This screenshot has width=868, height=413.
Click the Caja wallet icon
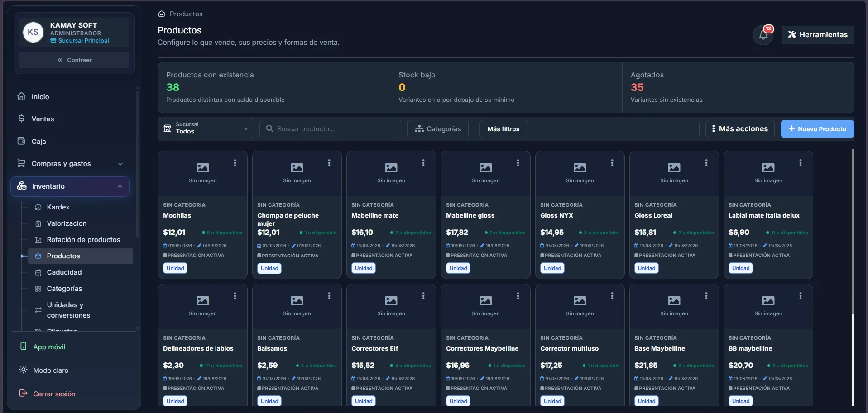tap(21, 141)
